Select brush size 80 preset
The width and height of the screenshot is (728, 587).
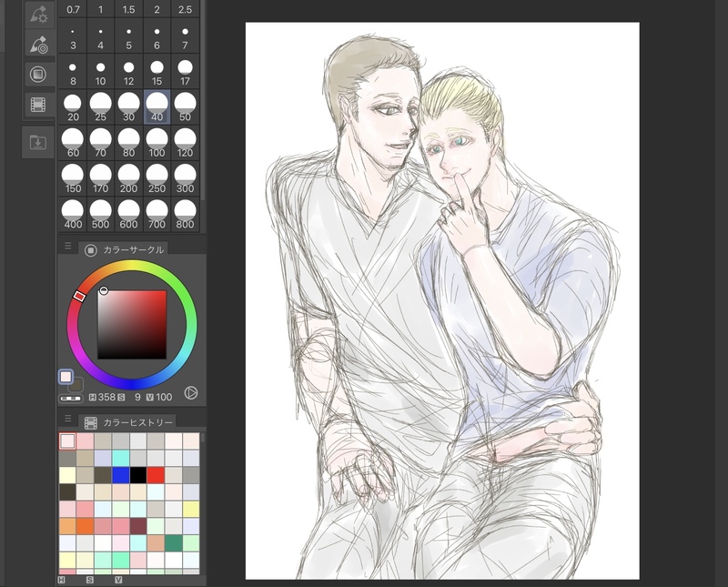coord(128,143)
